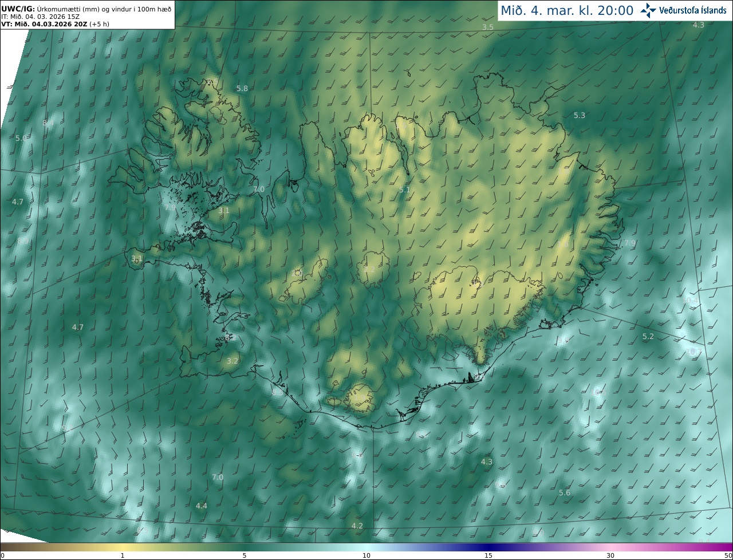Click the 4.4 value label on the map
Screen dimensions: 733x560
coord(202,506)
